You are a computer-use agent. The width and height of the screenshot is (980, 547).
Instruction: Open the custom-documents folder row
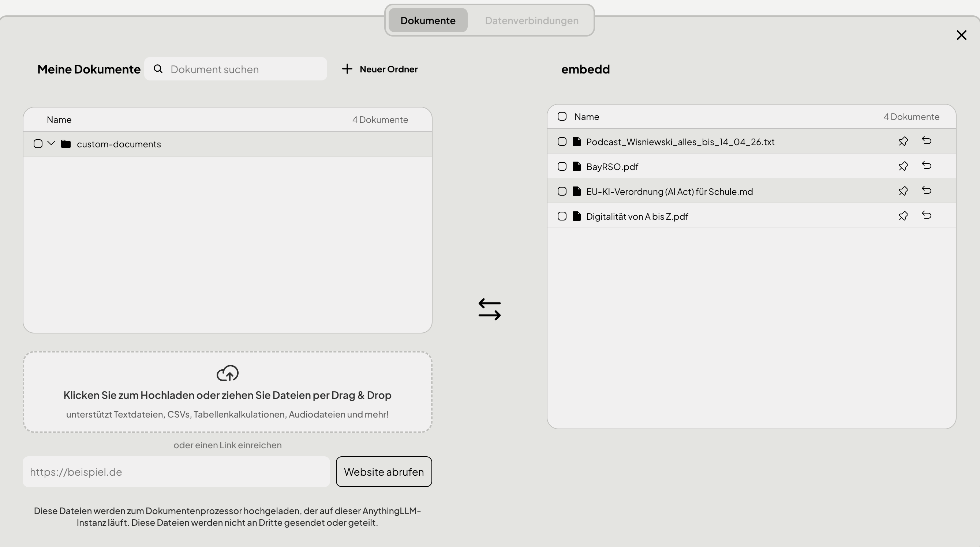(228, 144)
